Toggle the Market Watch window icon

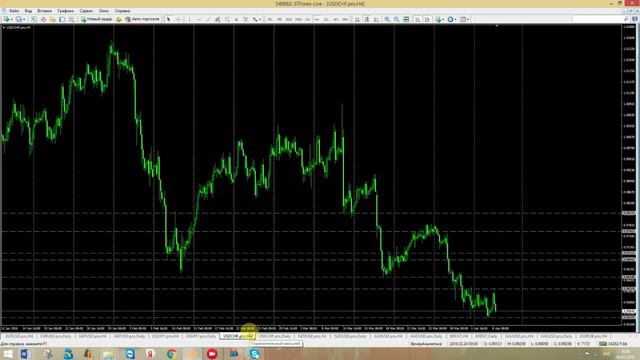[x=34, y=19]
